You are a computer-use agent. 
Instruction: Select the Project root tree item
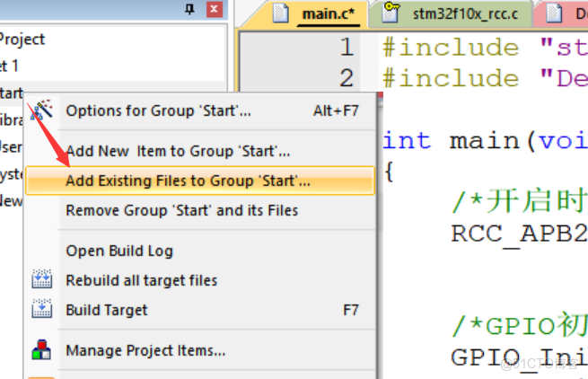coord(22,39)
